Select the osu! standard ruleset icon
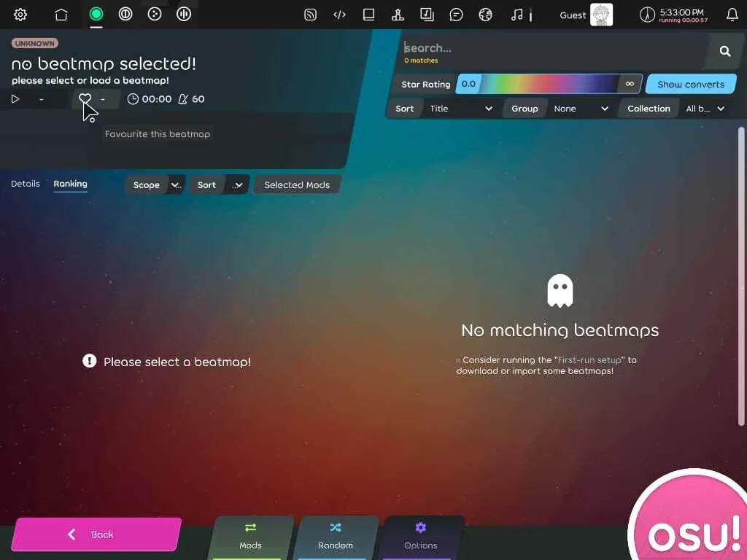The image size is (747, 560). 96,14
